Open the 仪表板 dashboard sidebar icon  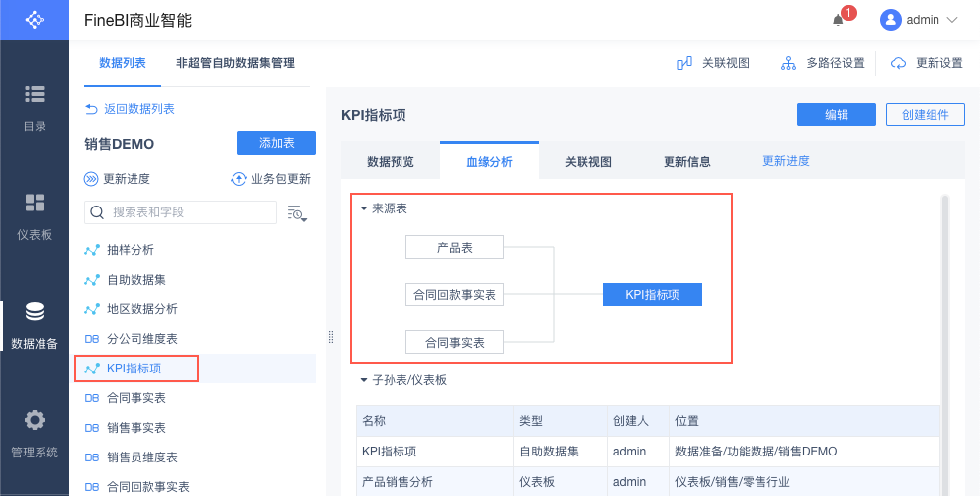pyautogui.click(x=35, y=204)
